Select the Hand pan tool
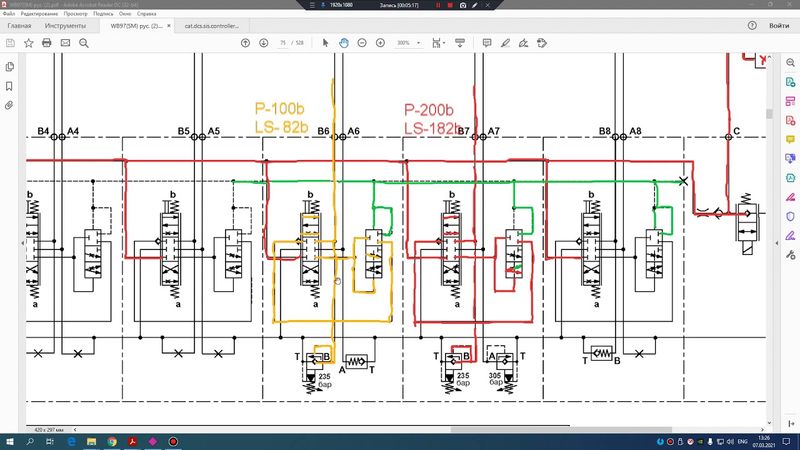Screen dimensions: 800x450 pyautogui.click(x=343, y=43)
